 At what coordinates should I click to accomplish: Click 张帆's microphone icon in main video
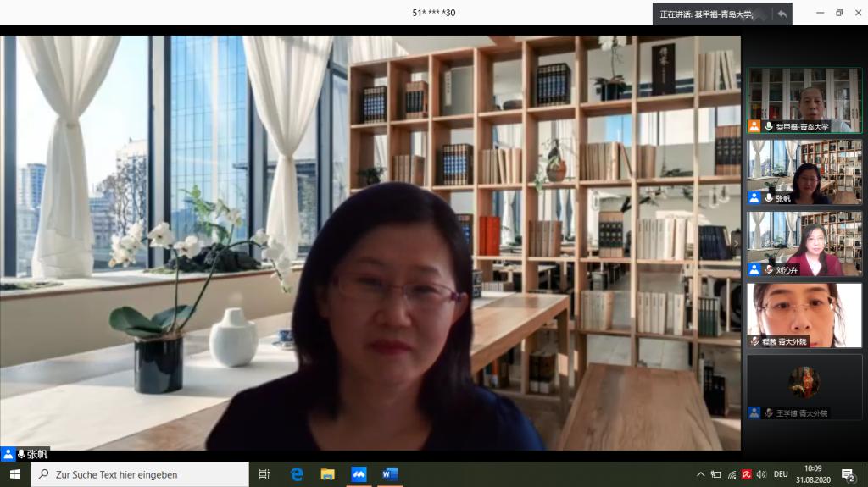pyautogui.click(x=20, y=454)
